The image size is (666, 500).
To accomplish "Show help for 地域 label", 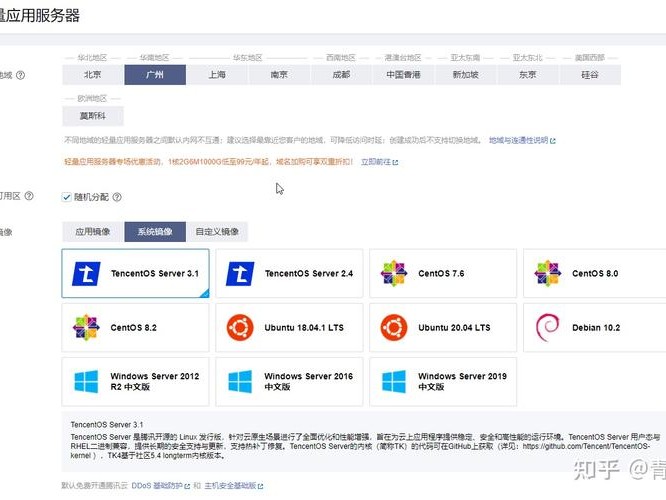I will (20, 75).
